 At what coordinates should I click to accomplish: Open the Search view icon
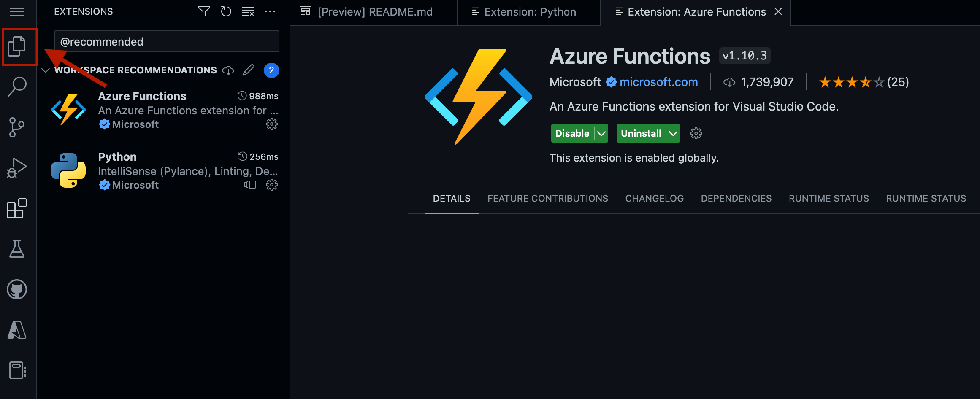[17, 86]
